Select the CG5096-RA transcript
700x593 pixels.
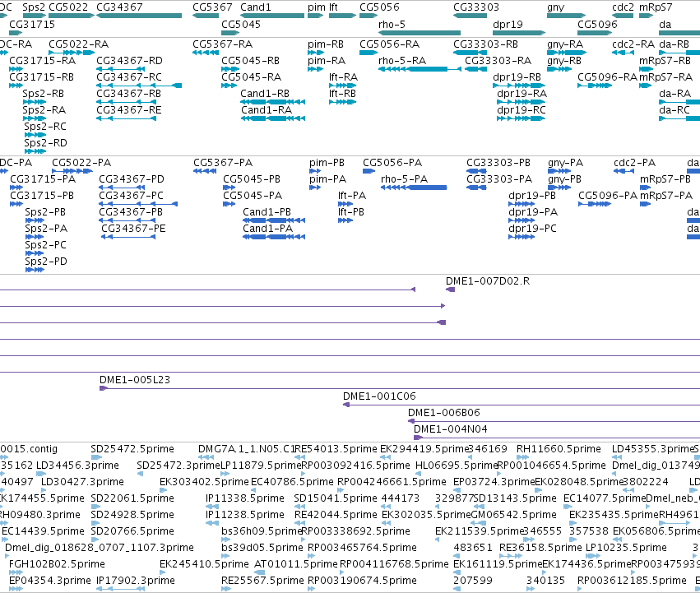pos(594,86)
